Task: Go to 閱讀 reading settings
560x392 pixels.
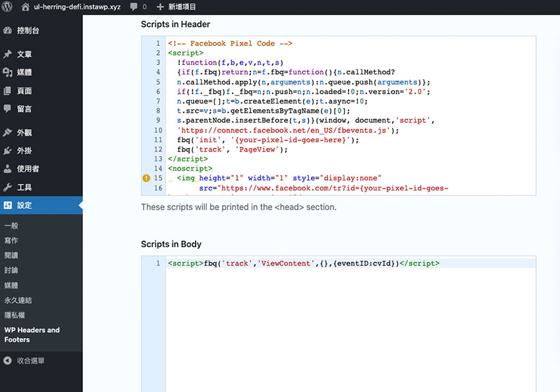Action: click(x=11, y=256)
